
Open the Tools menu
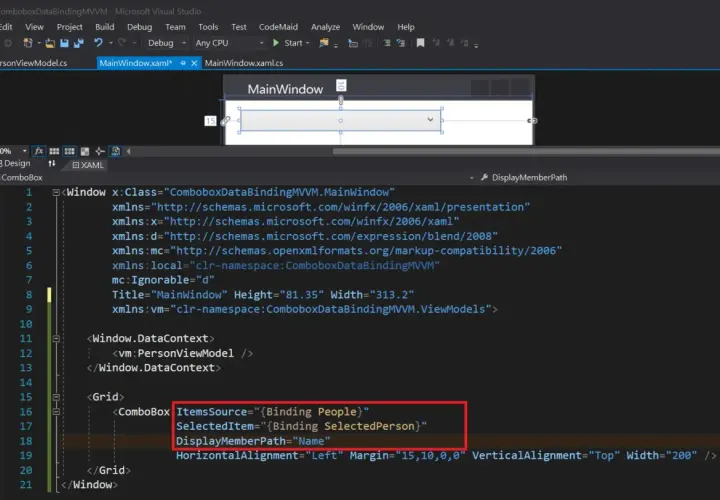(208, 27)
